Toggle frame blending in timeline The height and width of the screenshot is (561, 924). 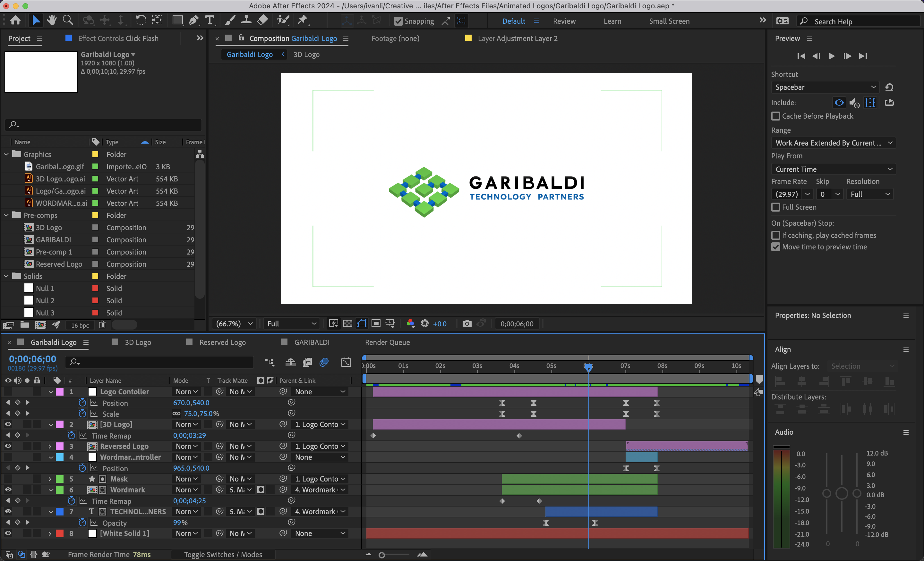click(x=307, y=362)
